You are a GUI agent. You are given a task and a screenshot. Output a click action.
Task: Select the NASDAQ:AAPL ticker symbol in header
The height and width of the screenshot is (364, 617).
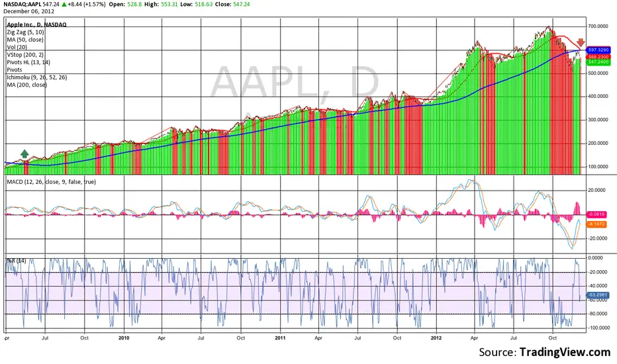click(23, 5)
